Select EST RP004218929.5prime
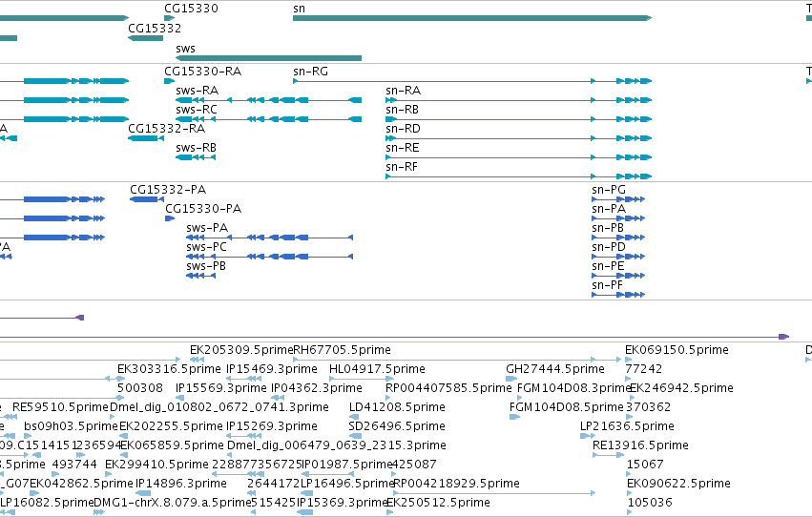Image resolution: width=812 pixels, height=517 pixels. (494, 494)
